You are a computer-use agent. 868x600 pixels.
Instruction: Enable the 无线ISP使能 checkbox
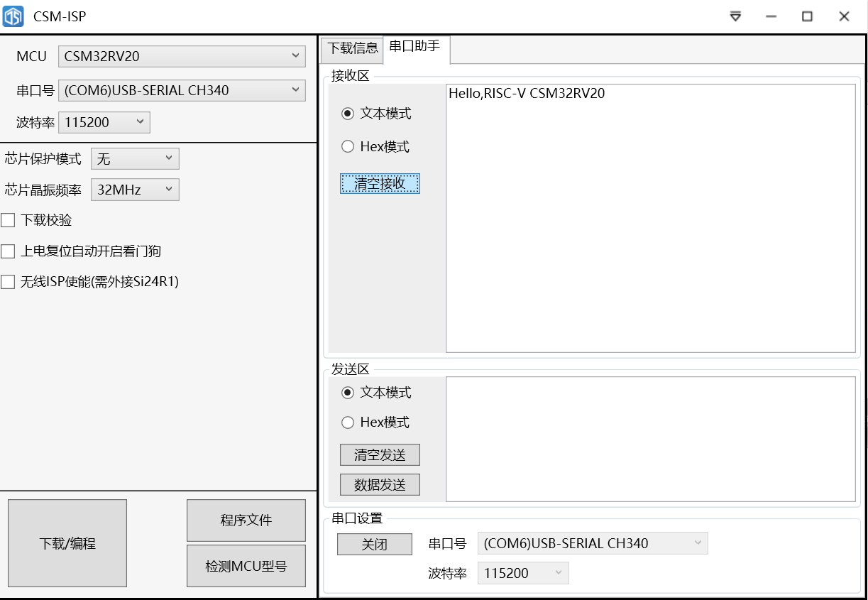tap(8, 281)
